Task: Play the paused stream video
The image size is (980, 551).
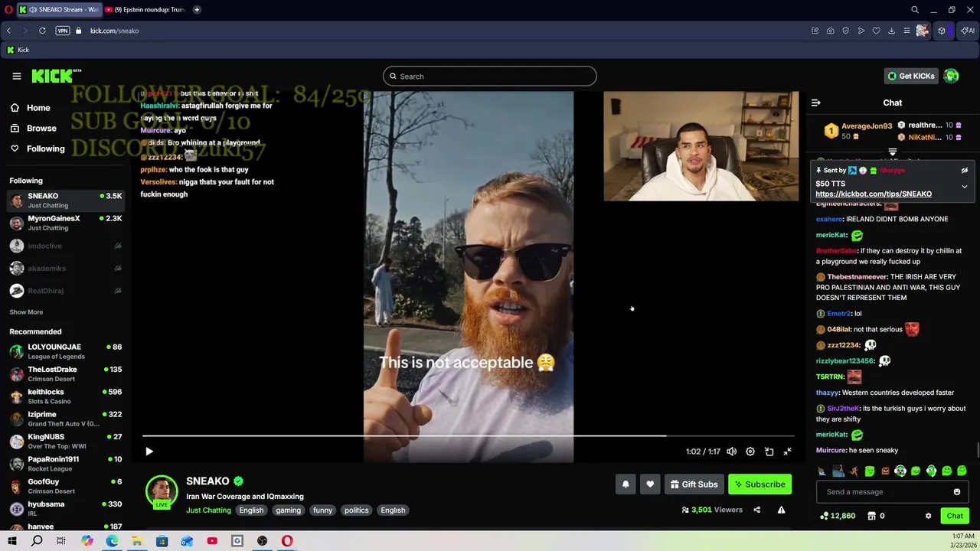Action: (149, 452)
